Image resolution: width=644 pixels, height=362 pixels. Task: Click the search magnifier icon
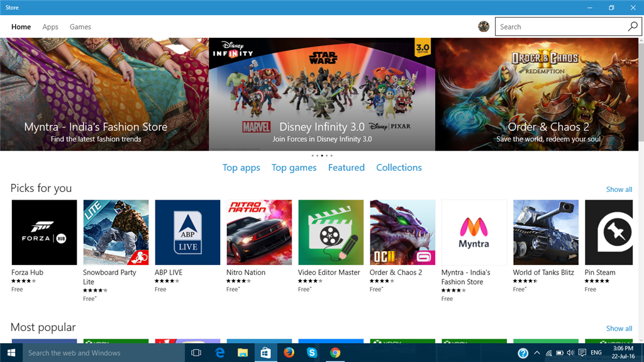(633, 26)
